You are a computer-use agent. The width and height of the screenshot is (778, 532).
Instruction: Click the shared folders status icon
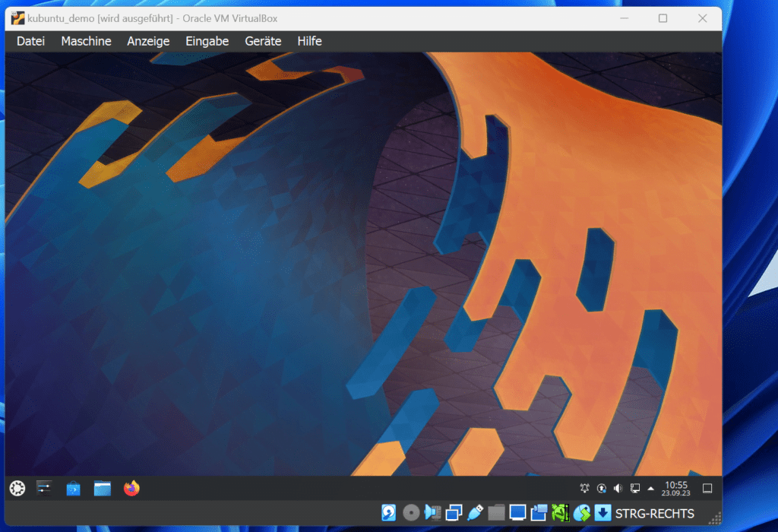pyautogui.click(x=496, y=513)
